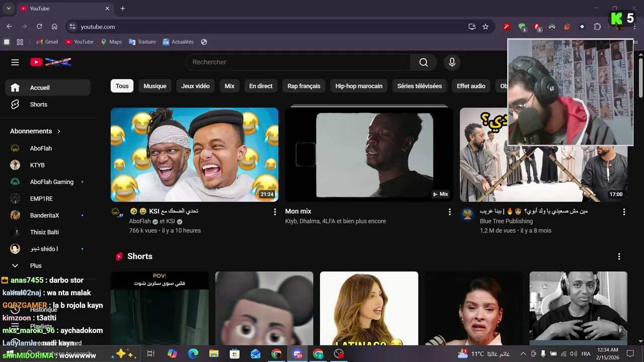Open the LATINAS short thumbnail

pos(369,308)
